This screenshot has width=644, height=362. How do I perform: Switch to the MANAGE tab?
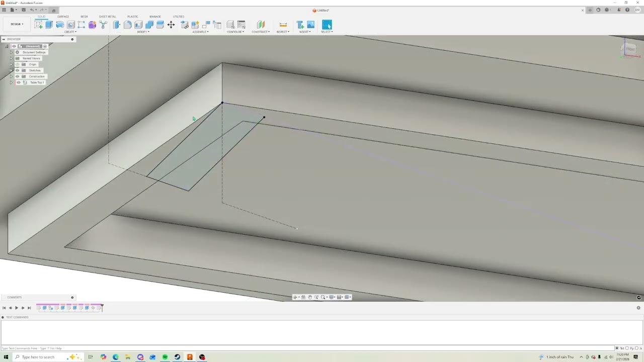pyautogui.click(x=155, y=17)
